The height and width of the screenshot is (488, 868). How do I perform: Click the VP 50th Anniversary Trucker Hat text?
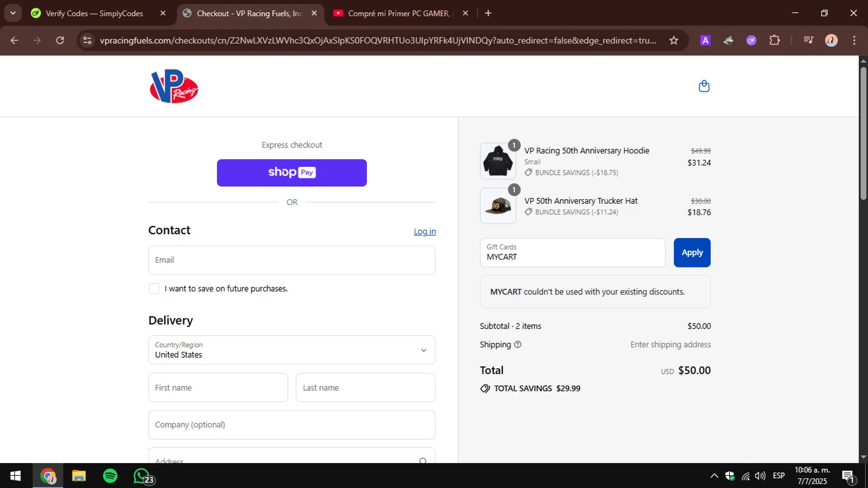(581, 201)
